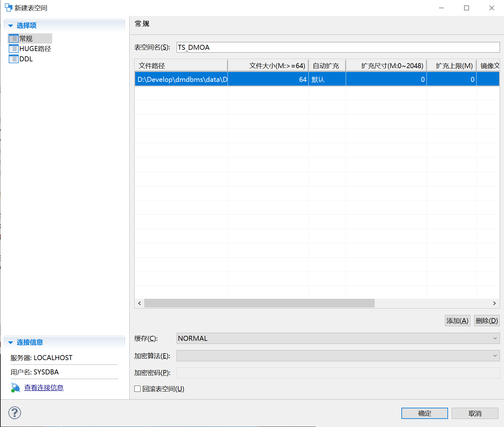
Task: Click the 扩充尺寸(M:0~2048) column header
Action: [x=386, y=66]
